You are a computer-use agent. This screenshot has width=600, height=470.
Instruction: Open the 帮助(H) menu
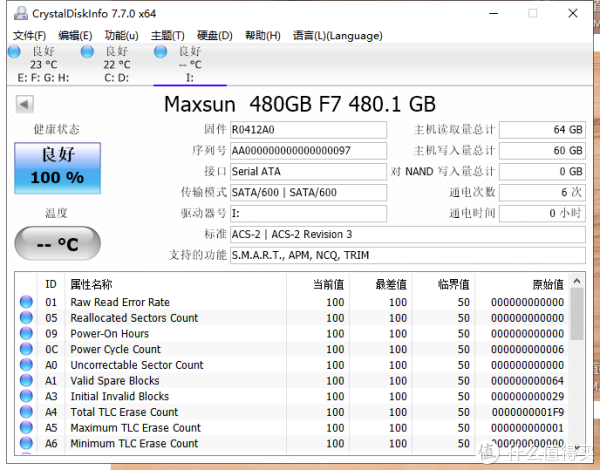[x=262, y=36]
